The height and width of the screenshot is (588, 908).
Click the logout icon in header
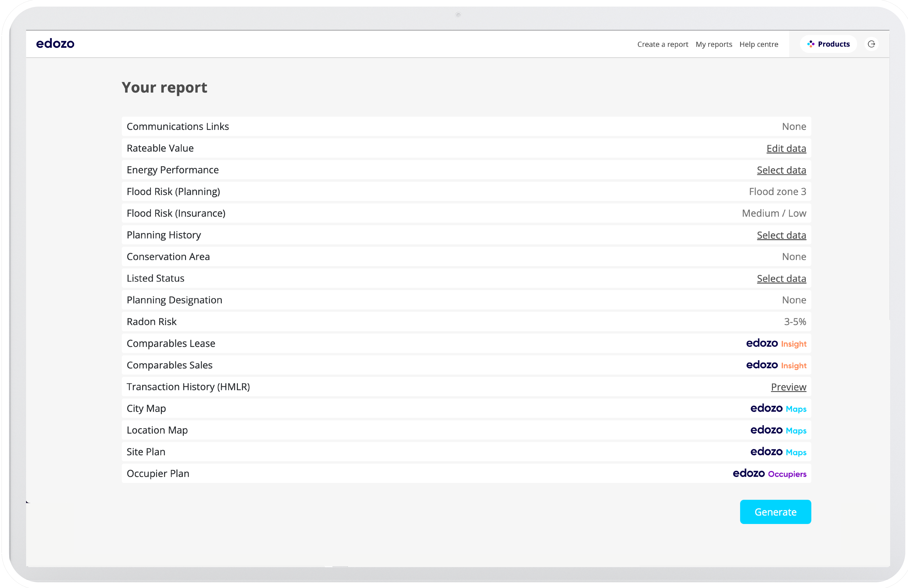point(871,44)
